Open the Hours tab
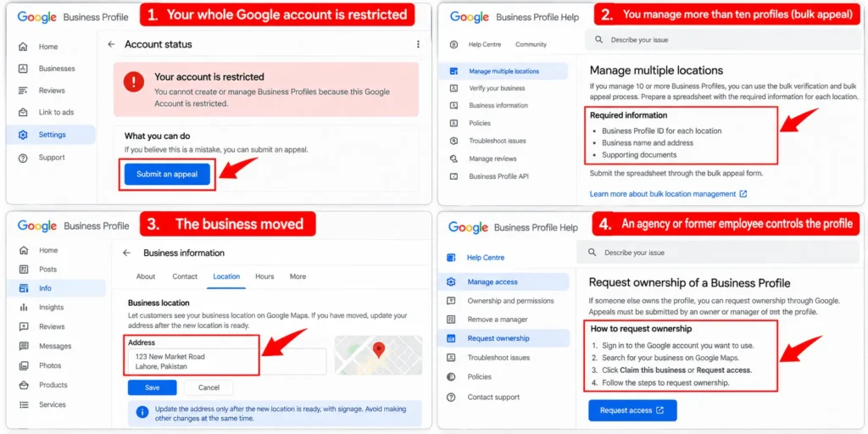This screenshot has width=868, height=434. click(x=264, y=276)
